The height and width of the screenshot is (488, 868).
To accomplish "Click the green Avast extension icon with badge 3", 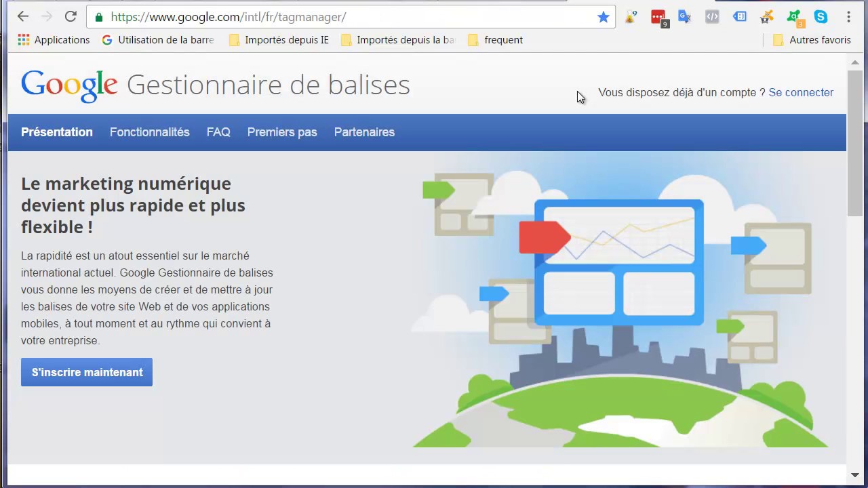I will (795, 18).
